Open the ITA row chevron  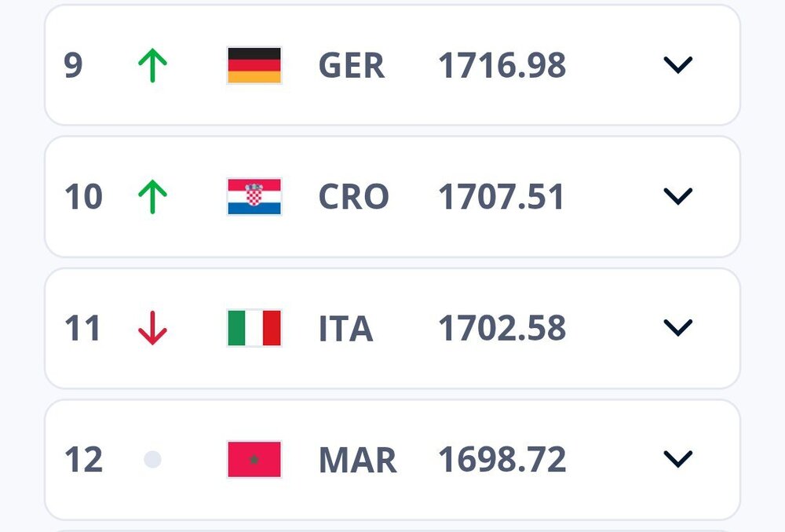pos(677,328)
